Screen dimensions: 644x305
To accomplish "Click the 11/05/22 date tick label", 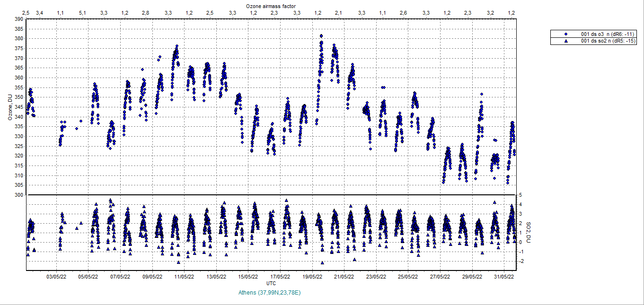I will (184, 277).
